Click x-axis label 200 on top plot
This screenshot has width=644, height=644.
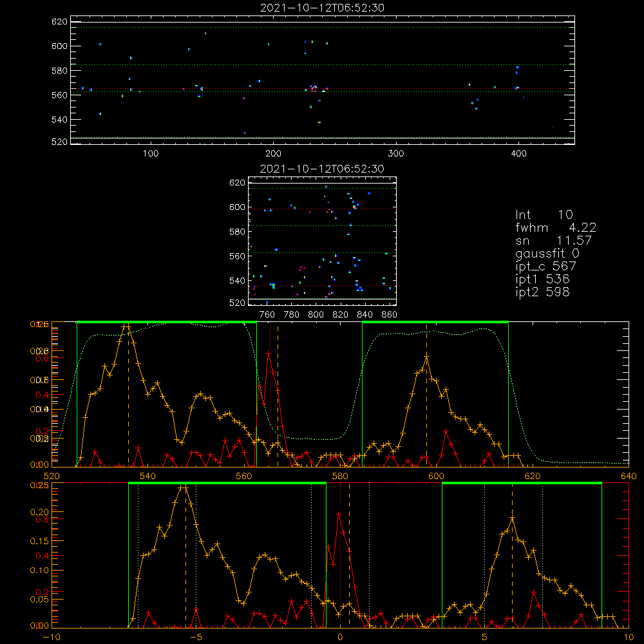[274, 154]
